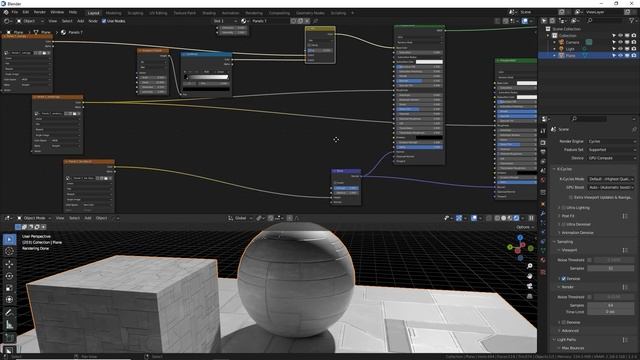This screenshot has height=360, width=640.
Task: Toggle the Ultra Denoiser checkbox
Action: [564, 224]
